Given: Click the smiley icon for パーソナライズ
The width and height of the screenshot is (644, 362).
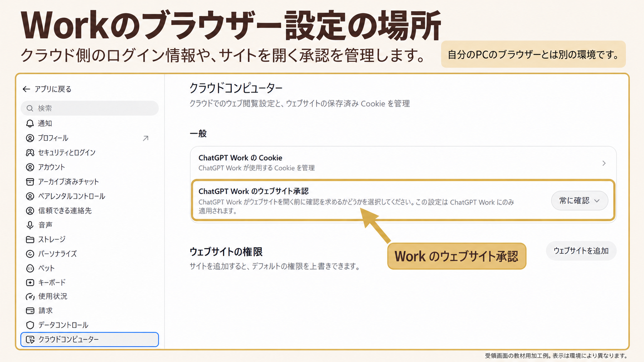Looking at the screenshot, I should click(30, 254).
